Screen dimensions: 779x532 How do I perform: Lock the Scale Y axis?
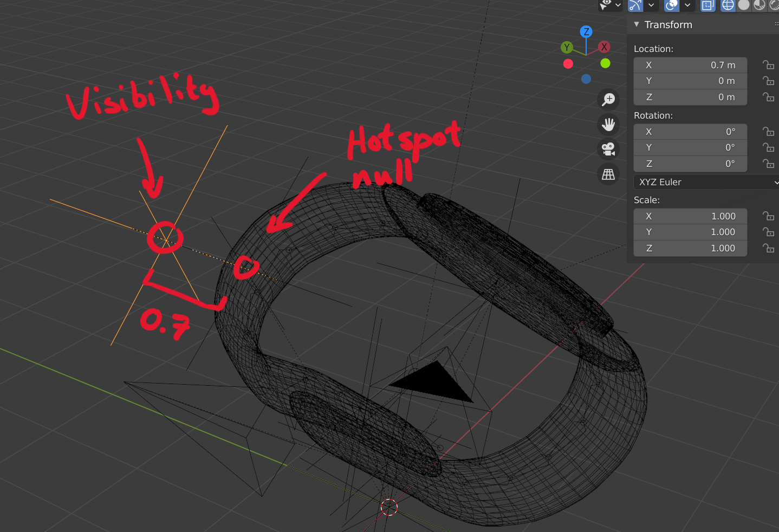[768, 232]
